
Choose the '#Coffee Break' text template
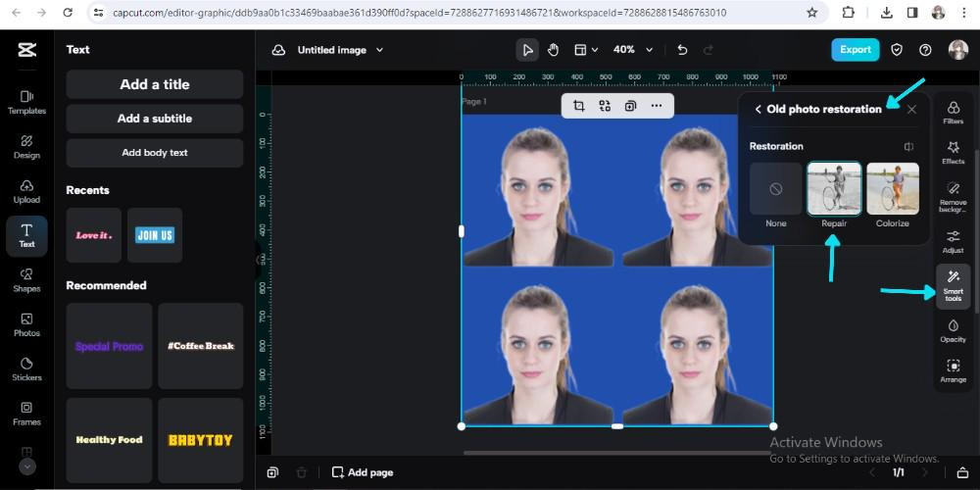coord(201,346)
